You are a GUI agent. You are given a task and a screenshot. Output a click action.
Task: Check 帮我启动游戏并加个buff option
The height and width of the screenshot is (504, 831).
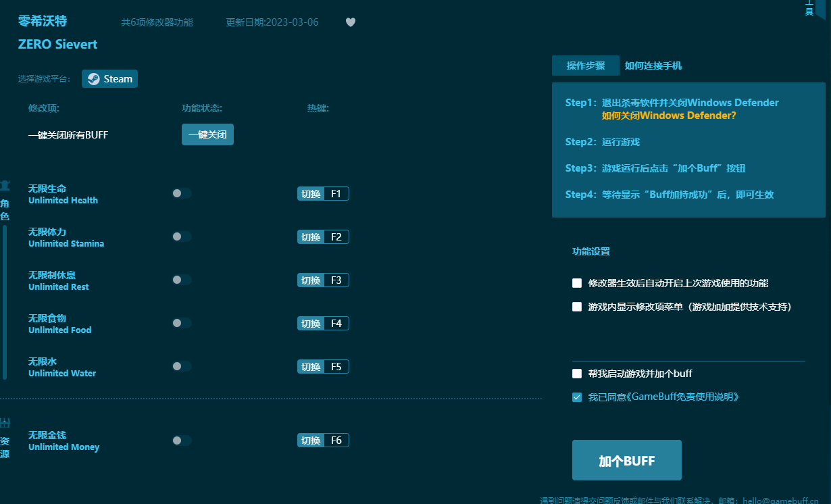pos(577,374)
